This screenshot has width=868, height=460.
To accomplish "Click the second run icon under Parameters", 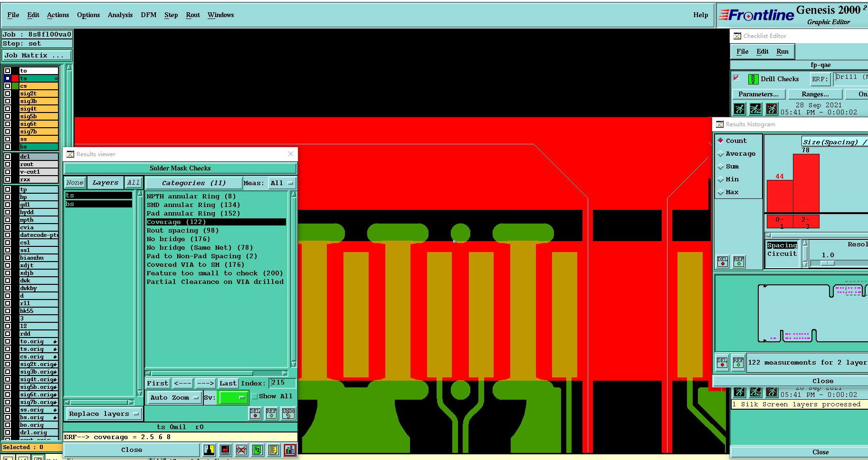I will pyautogui.click(x=755, y=109).
